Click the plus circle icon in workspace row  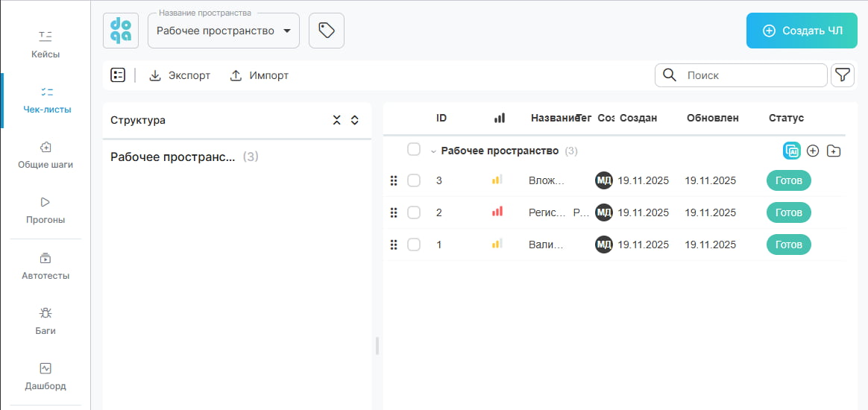coord(813,151)
